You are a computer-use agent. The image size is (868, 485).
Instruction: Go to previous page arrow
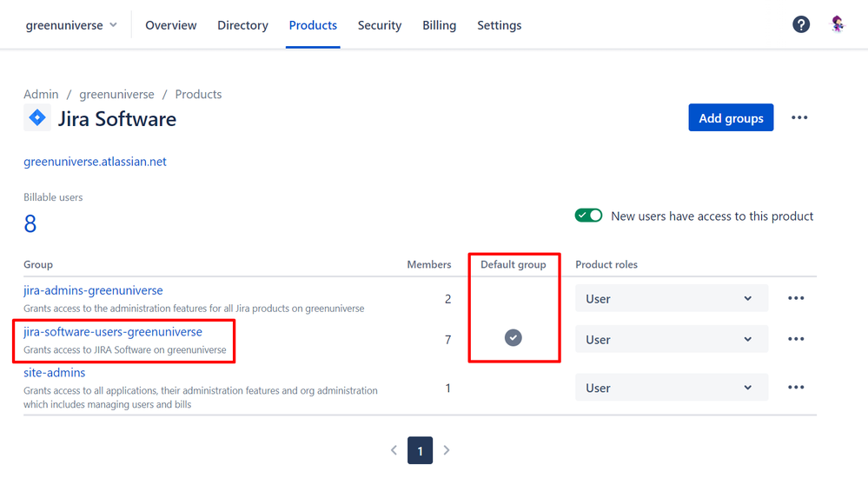coord(394,450)
